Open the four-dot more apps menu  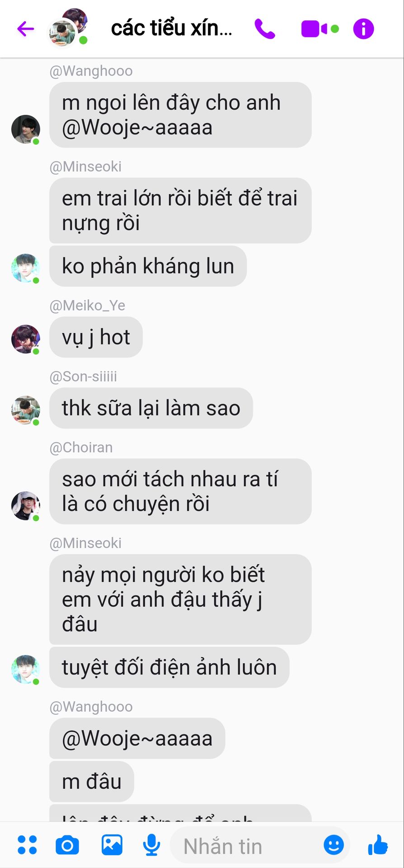click(x=27, y=845)
